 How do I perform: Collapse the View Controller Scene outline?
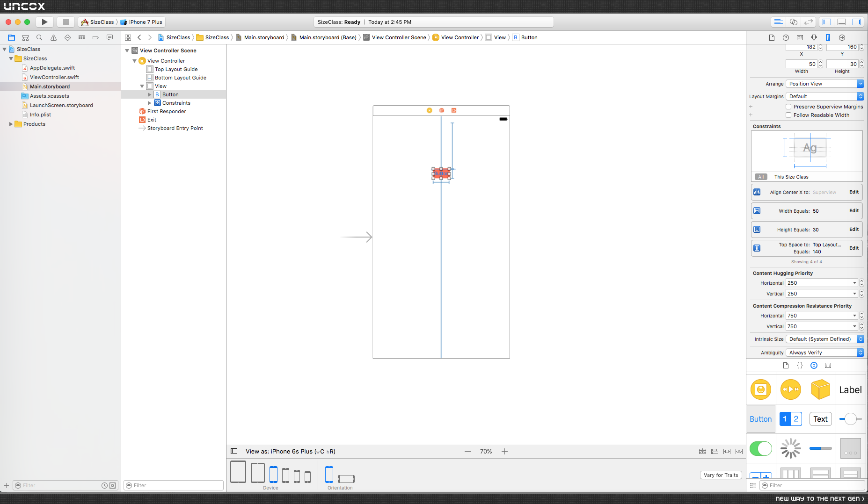[x=127, y=50]
